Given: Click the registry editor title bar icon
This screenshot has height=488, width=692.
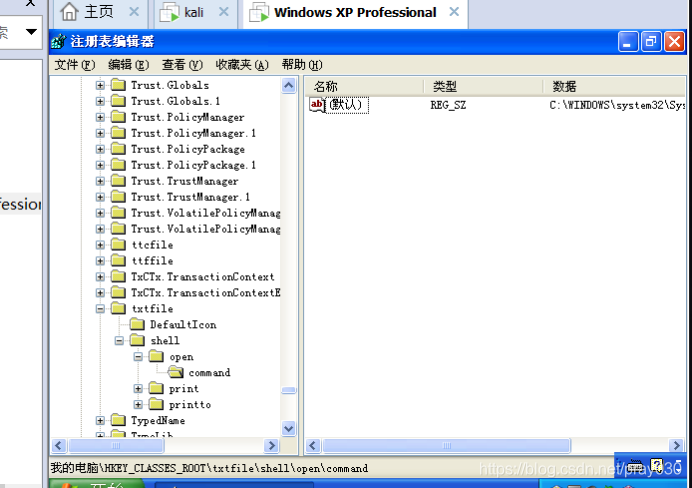Looking at the screenshot, I should pos(58,41).
